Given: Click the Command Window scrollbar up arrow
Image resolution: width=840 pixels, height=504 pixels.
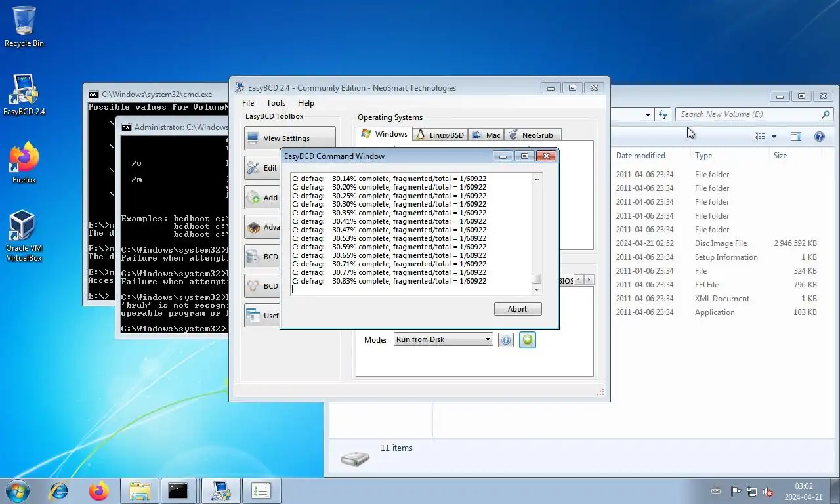Looking at the screenshot, I should point(537,179).
